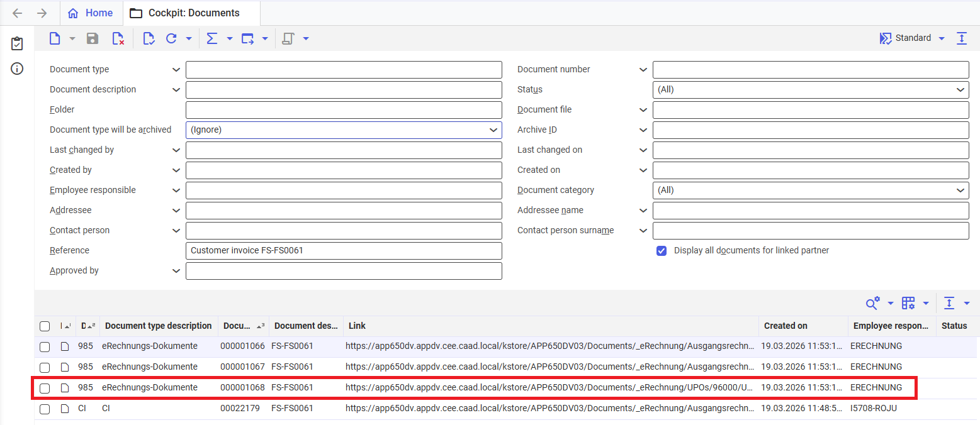This screenshot has width=980, height=425.
Task: Click the Delete document icon with red X
Action: pos(118,38)
